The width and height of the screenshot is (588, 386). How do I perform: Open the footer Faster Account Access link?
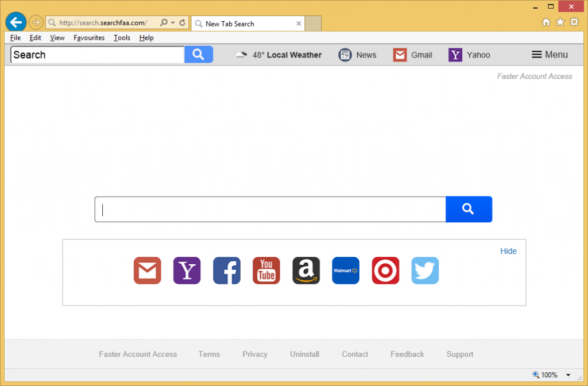pos(138,354)
